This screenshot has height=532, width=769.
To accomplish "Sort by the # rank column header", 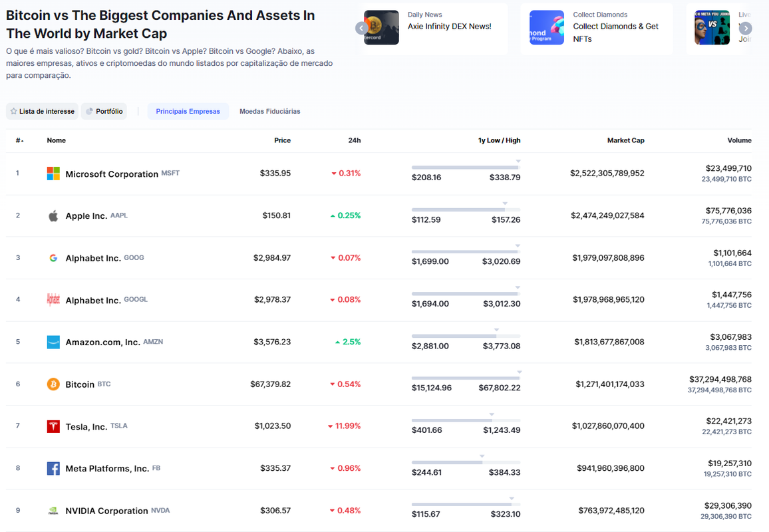I will pos(19,140).
